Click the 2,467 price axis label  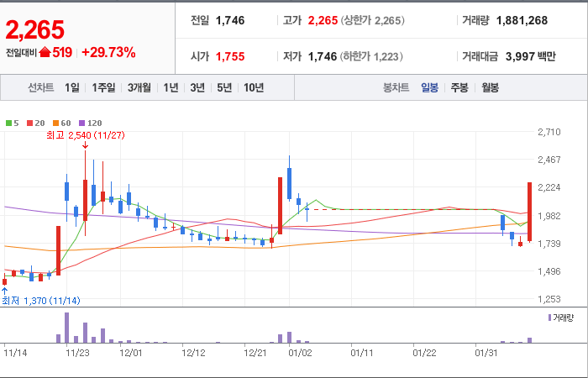pyautogui.click(x=549, y=160)
